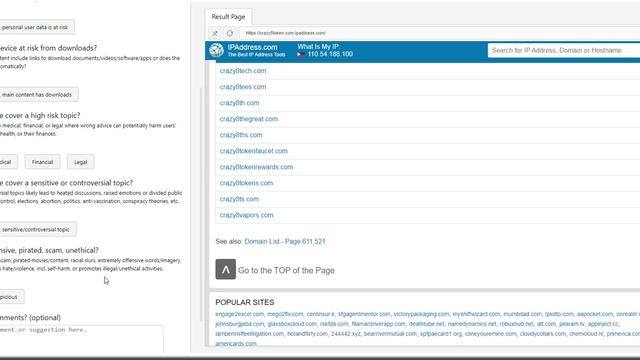Open cloudycollars.com popular site link
The height and width of the screenshot is (360, 640).
pos(542,333)
